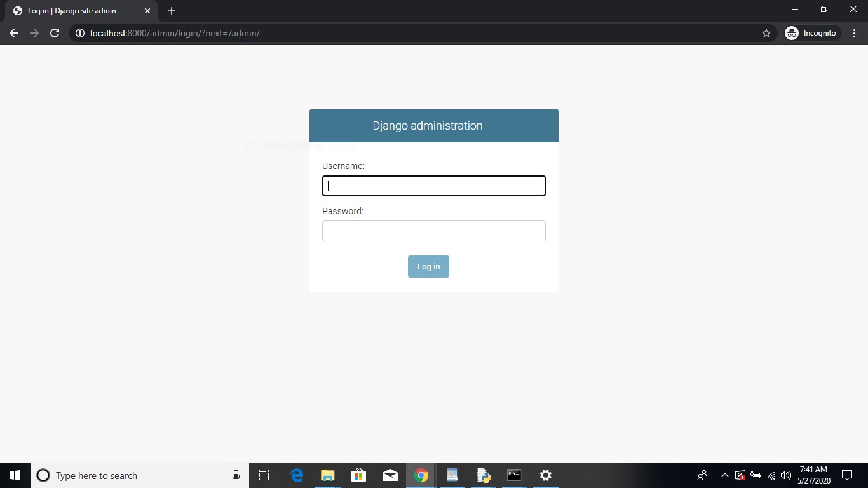Open the Command Prompt taskbar icon
This screenshot has height=488, width=868.
[514, 475]
